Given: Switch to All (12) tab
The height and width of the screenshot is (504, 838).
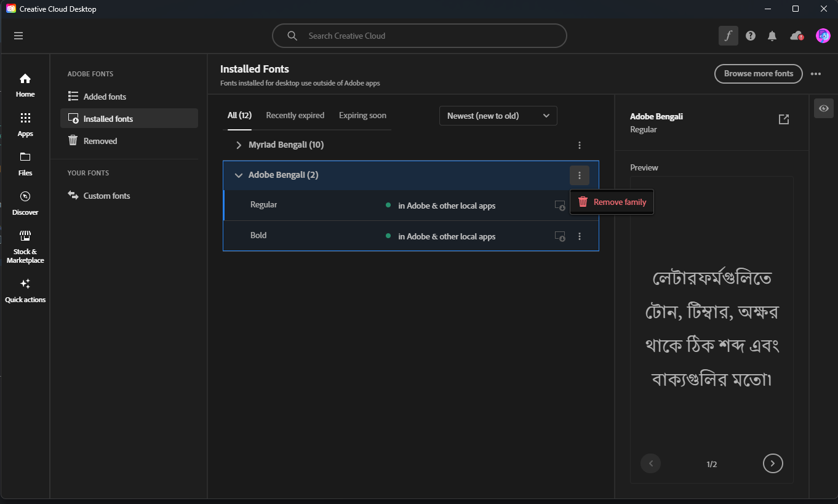Looking at the screenshot, I should (x=239, y=116).
